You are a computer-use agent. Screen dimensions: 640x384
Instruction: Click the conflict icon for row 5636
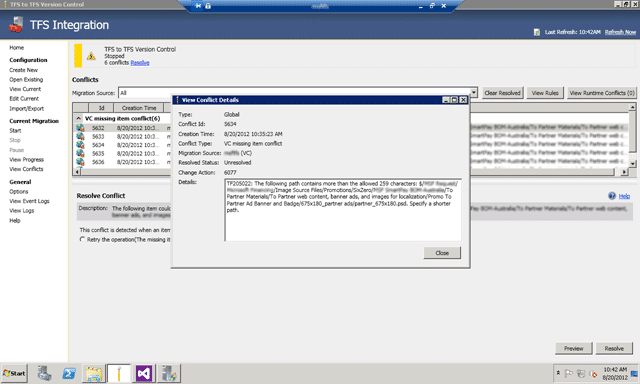(80, 162)
